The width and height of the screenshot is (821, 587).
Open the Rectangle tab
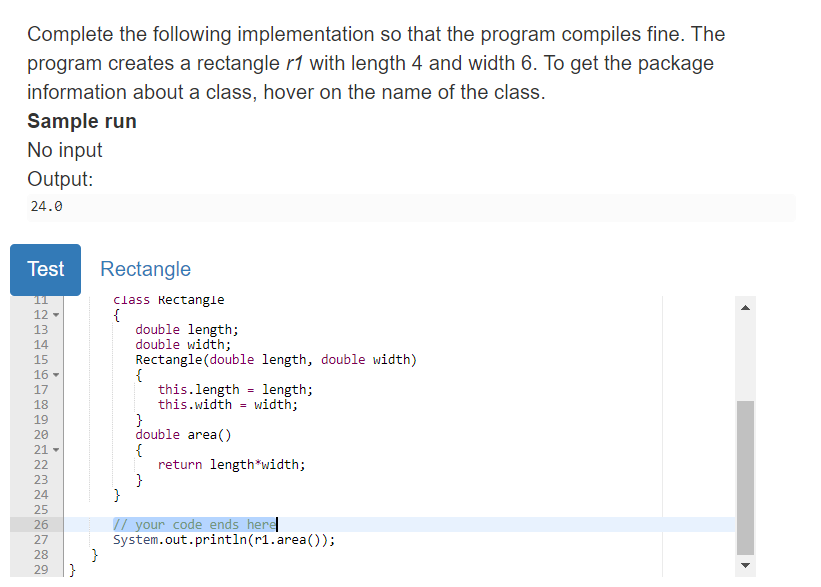145,269
